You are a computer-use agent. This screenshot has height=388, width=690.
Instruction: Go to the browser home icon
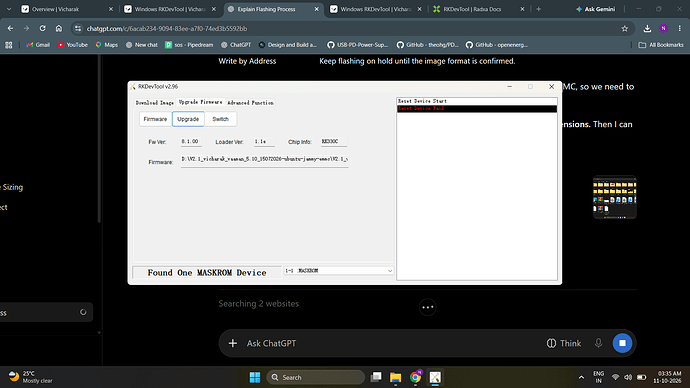tap(59, 29)
